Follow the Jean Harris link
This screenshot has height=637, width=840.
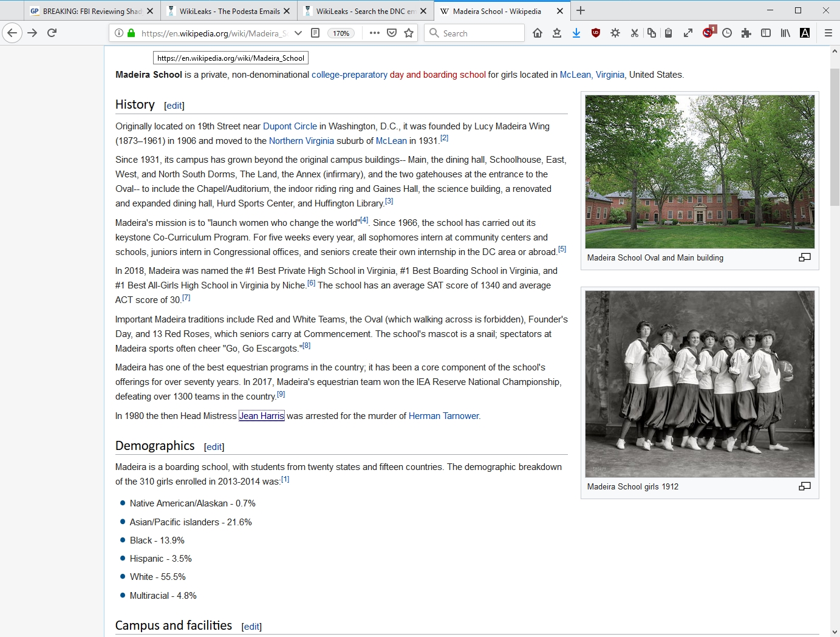[262, 416]
